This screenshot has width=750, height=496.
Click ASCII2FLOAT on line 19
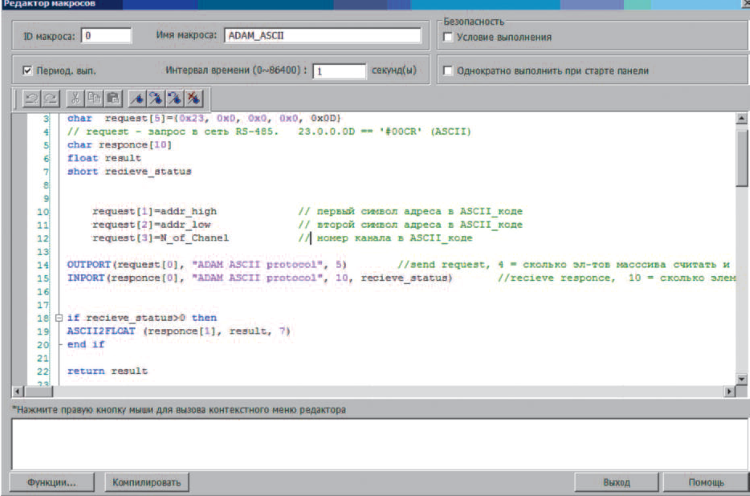point(101,331)
